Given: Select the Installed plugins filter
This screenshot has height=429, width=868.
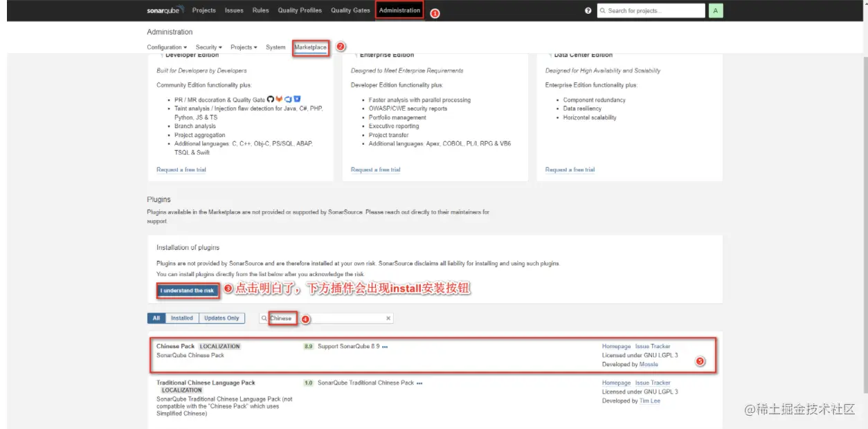Looking at the screenshot, I should [182, 318].
